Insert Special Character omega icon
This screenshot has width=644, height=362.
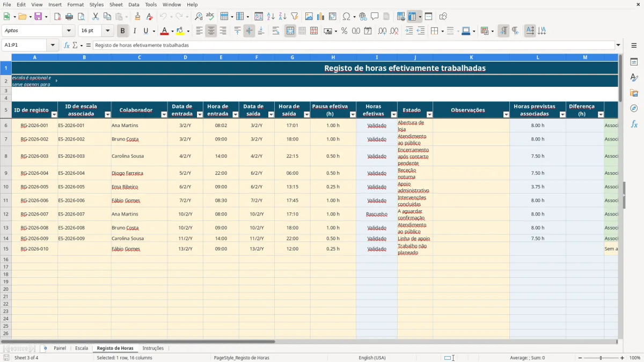click(346, 17)
